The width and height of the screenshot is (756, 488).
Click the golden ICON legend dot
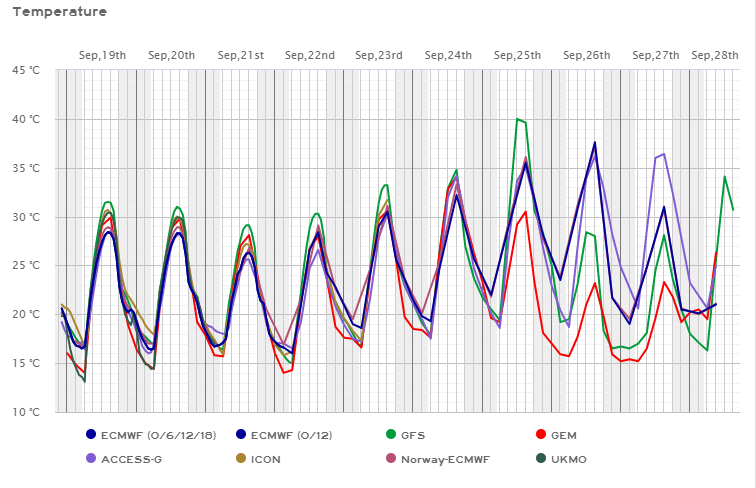[241, 458]
